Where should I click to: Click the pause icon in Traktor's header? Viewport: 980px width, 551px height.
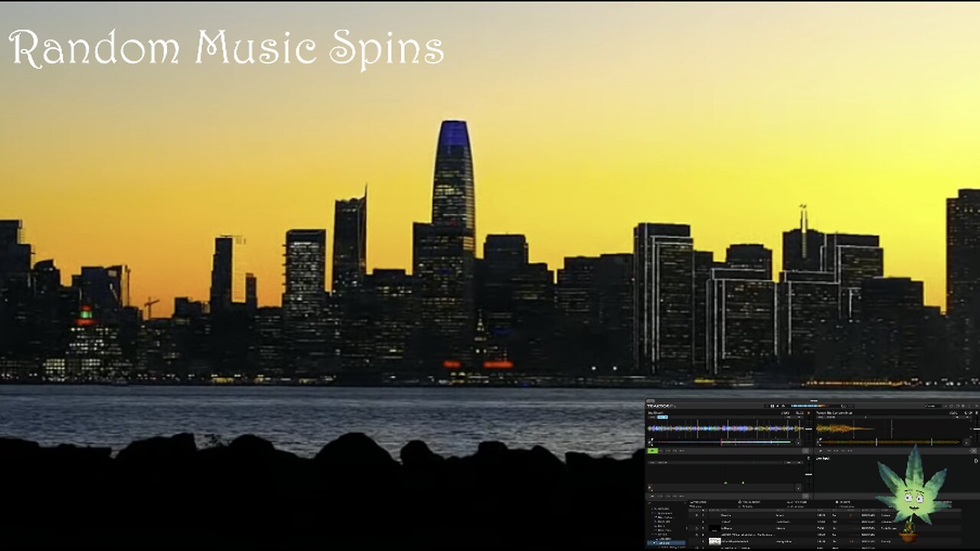tap(773, 406)
